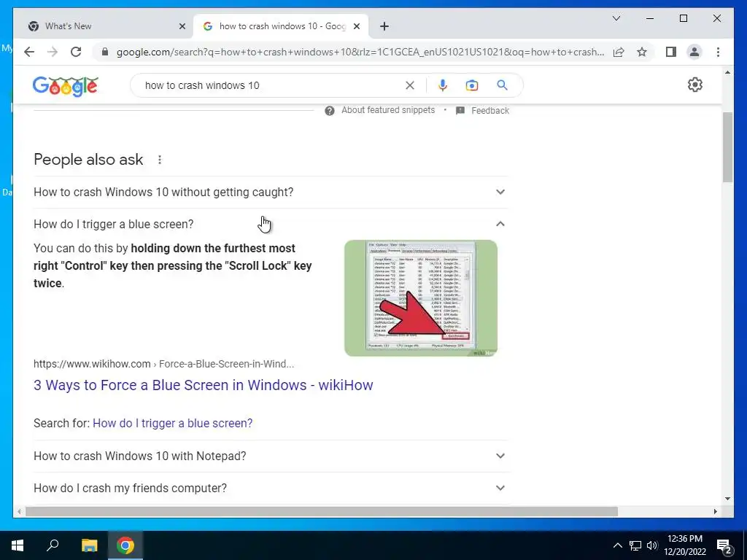Image resolution: width=747 pixels, height=560 pixels.
Task: Focus the Chrome address bar
Action: tap(360, 52)
